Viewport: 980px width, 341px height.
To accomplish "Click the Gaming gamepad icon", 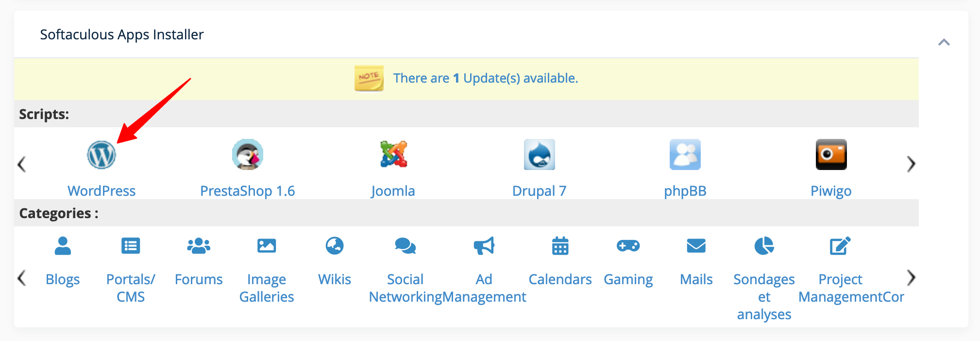I will point(628,246).
